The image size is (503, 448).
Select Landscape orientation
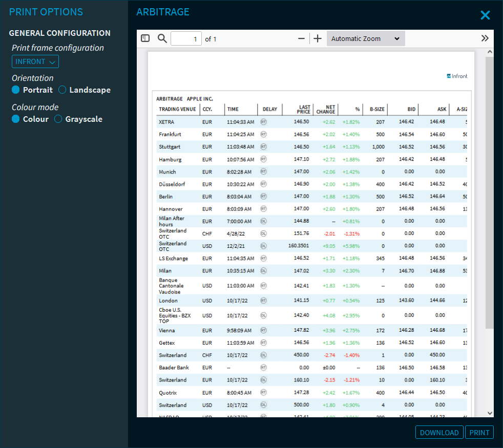(62, 90)
